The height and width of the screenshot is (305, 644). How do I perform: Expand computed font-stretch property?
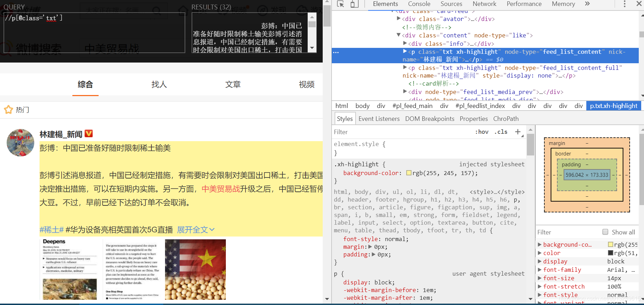(539, 286)
